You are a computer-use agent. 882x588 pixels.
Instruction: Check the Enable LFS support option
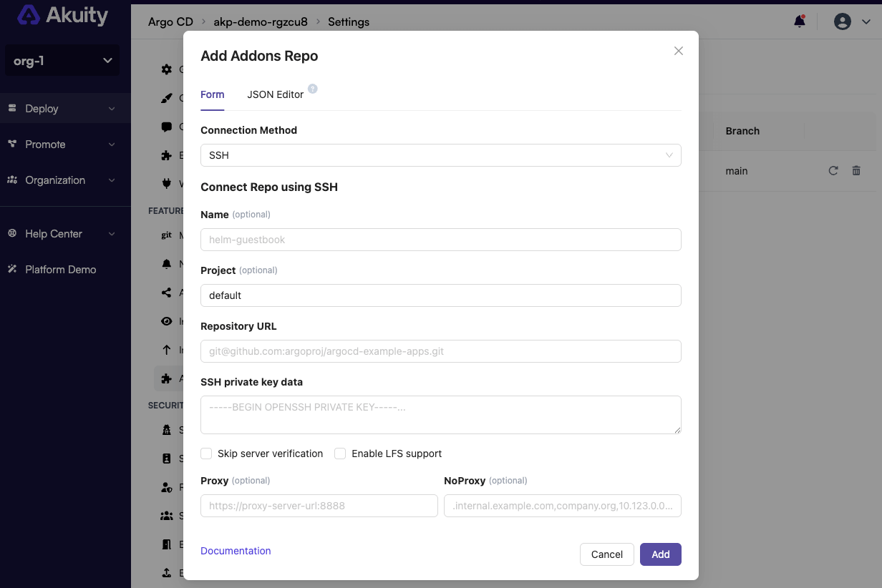pyautogui.click(x=339, y=454)
